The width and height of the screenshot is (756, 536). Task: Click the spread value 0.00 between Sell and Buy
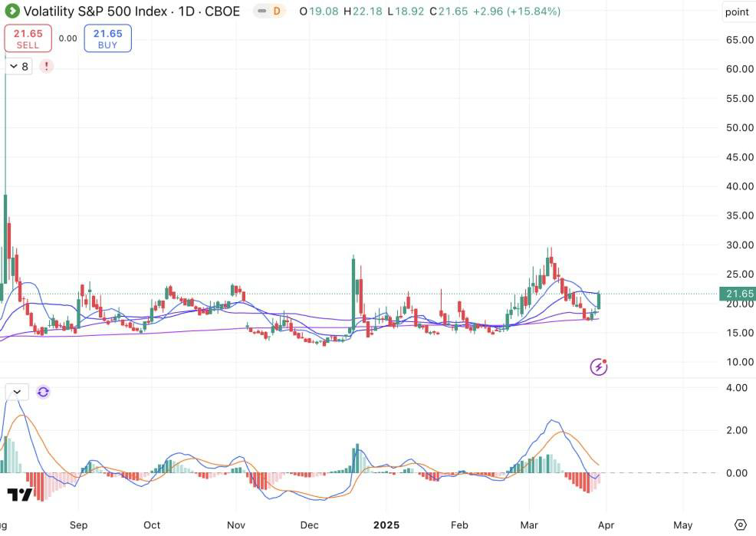click(x=68, y=38)
